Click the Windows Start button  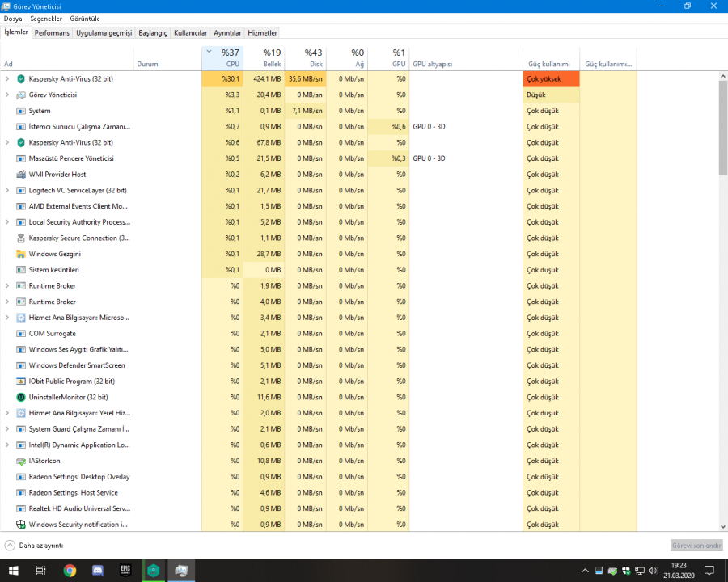[x=13, y=571]
